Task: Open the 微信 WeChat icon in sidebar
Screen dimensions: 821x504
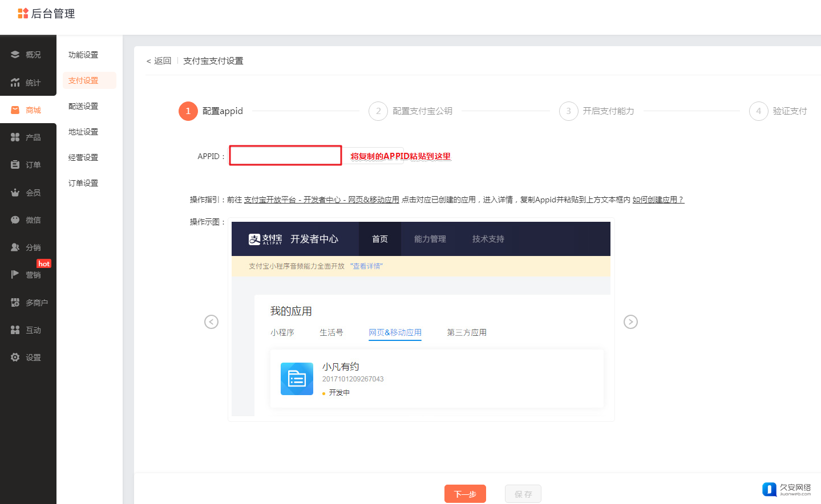Action: pos(15,220)
